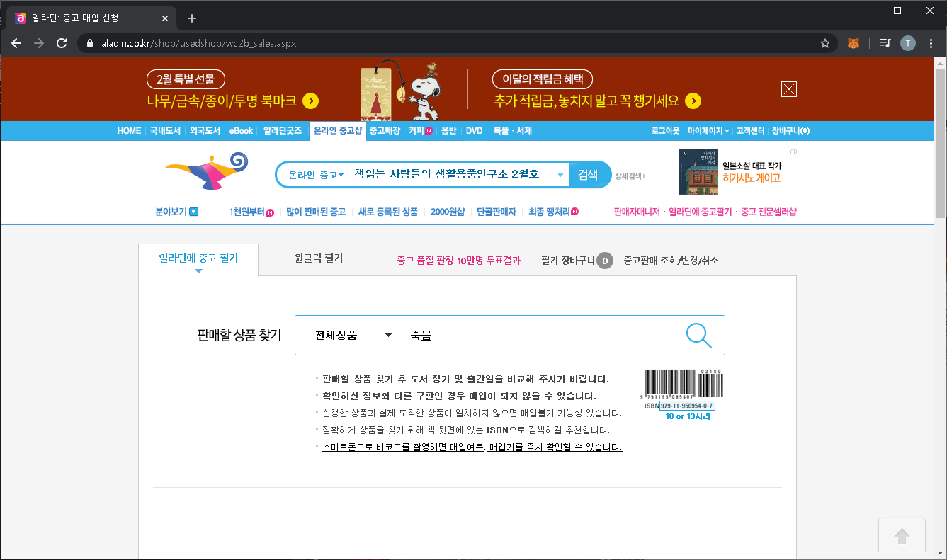Viewport: 947px width, 560px height.
Task: Open 알라딘에 중고팔기 pink link
Action: click(700, 212)
